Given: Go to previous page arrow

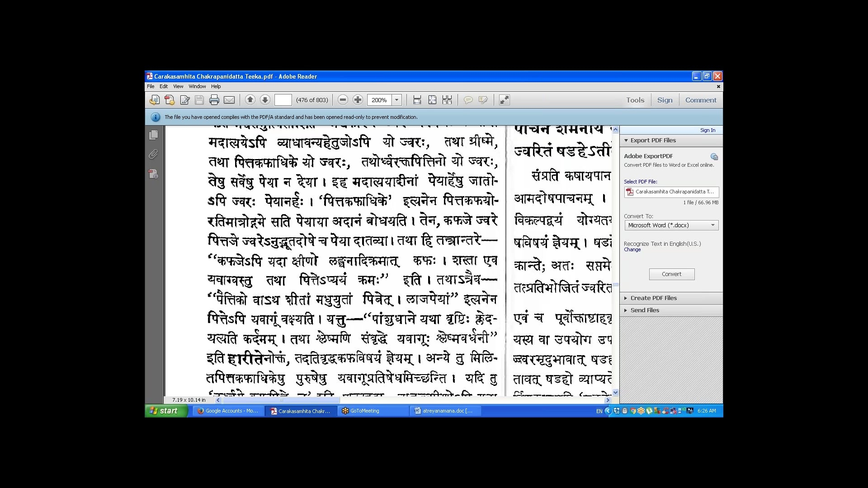Looking at the screenshot, I should coord(250,100).
